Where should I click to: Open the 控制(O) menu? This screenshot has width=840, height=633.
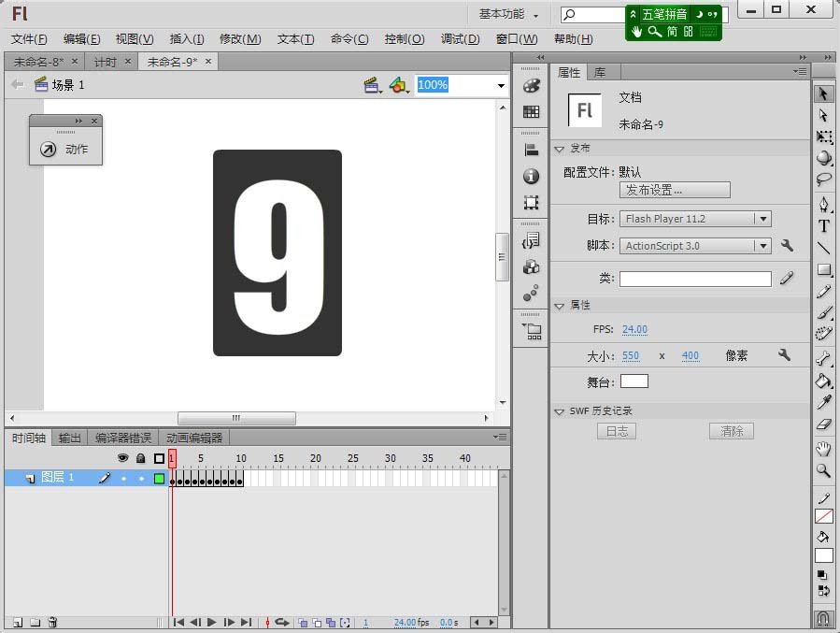point(405,39)
